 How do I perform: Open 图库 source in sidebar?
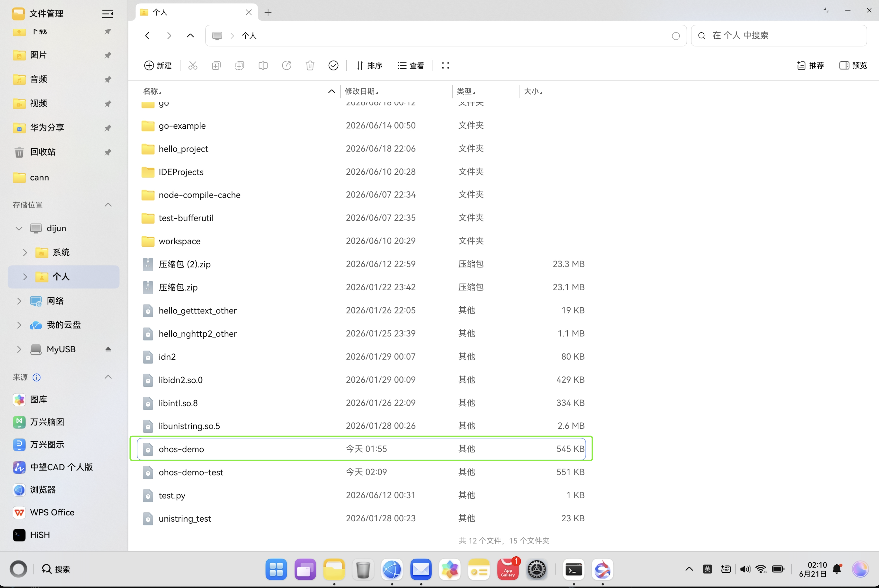coord(64,399)
